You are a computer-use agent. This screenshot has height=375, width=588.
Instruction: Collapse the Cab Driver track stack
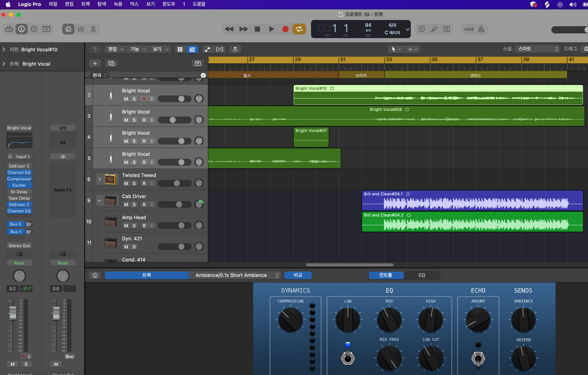pyautogui.click(x=99, y=200)
